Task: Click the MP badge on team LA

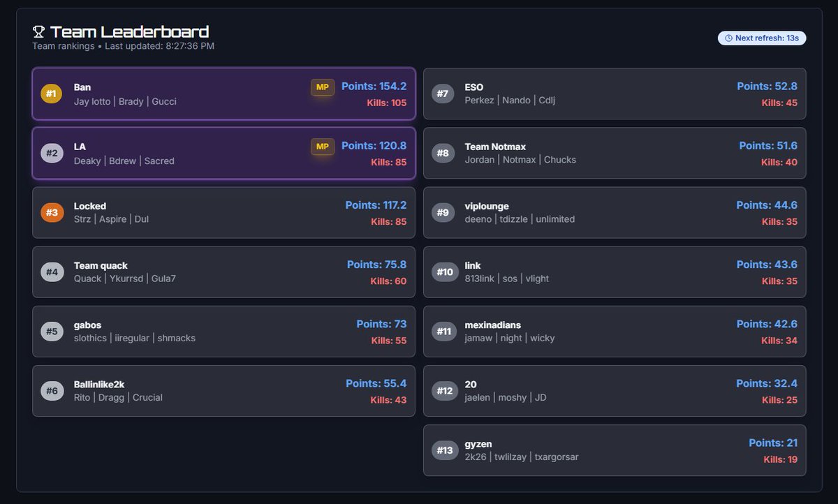Action: pyautogui.click(x=323, y=147)
